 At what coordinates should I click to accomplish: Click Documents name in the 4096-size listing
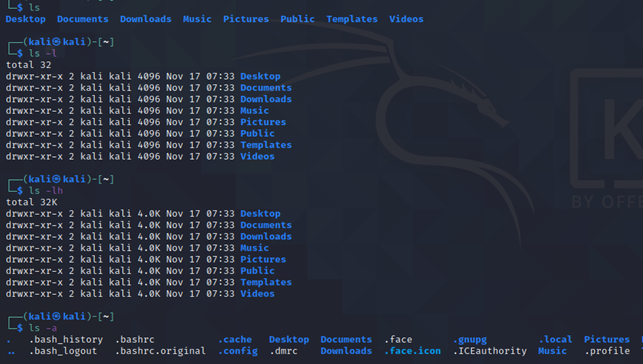click(266, 88)
